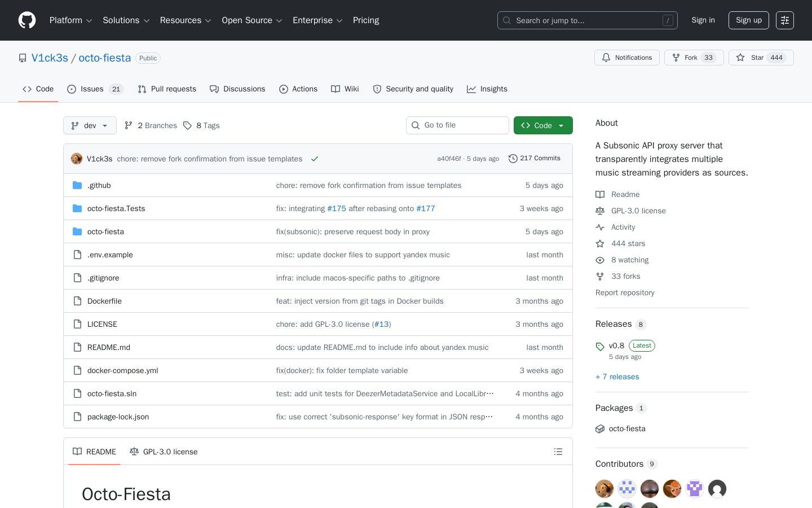Switch to the Issues tab

pyautogui.click(x=95, y=89)
